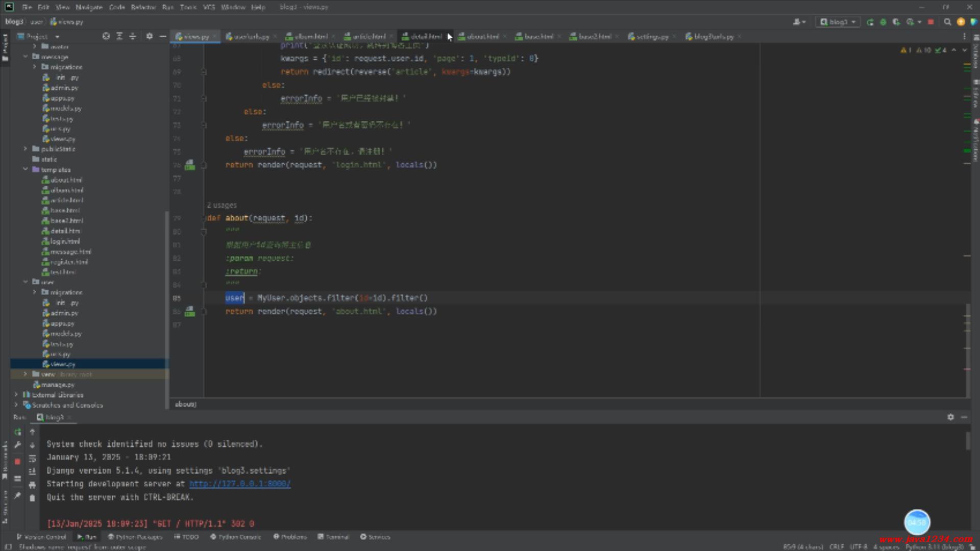Open Search Everywhere magnifier icon
The width and height of the screenshot is (980, 551).
click(947, 22)
